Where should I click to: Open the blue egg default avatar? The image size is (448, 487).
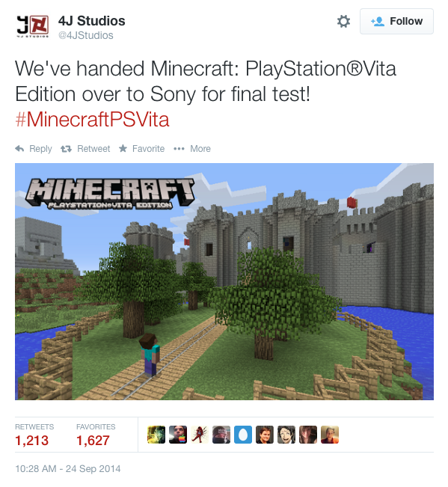pyautogui.click(x=243, y=435)
